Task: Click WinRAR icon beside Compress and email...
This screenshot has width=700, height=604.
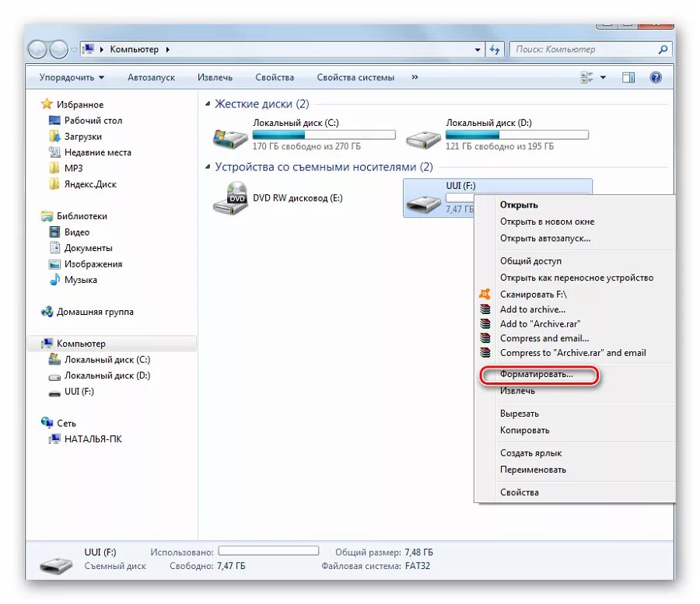Action: (485, 338)
